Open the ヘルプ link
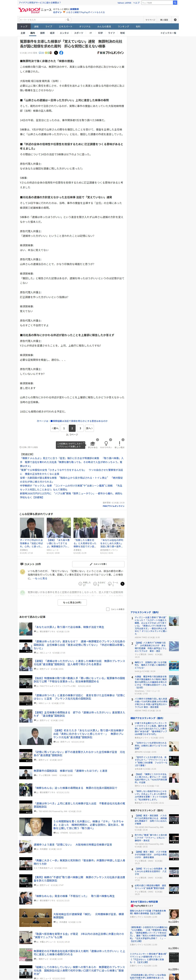 136,3
